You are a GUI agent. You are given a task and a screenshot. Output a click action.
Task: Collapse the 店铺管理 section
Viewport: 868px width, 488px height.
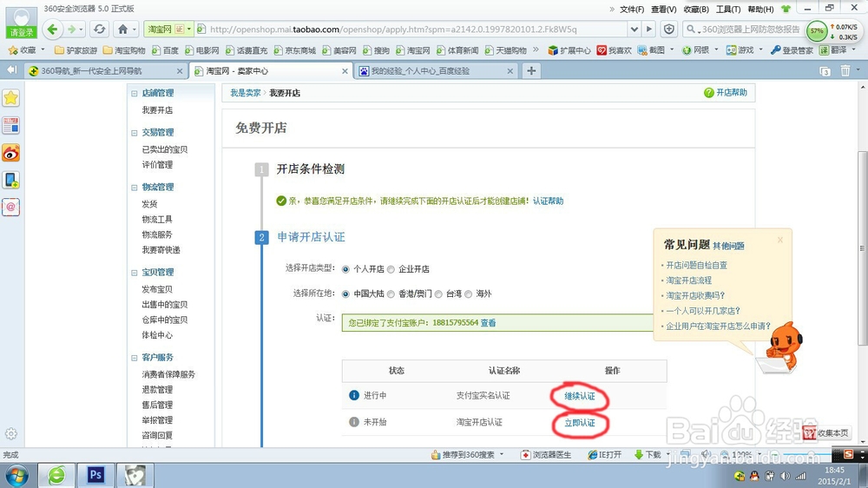click(x=134, y=94)
